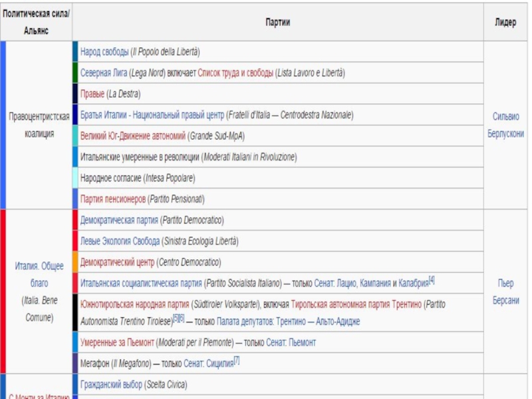Image resolution: width=532 pixels, height=399 pixels.
Task: Open the Сильвио Берлускони leader link
Action: (505, 125)
